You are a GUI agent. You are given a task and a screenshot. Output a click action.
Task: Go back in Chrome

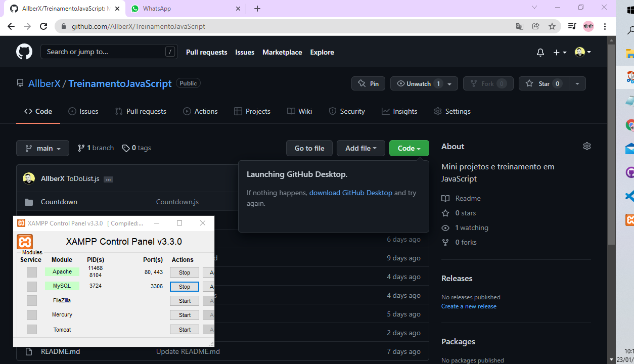point(11,26)
